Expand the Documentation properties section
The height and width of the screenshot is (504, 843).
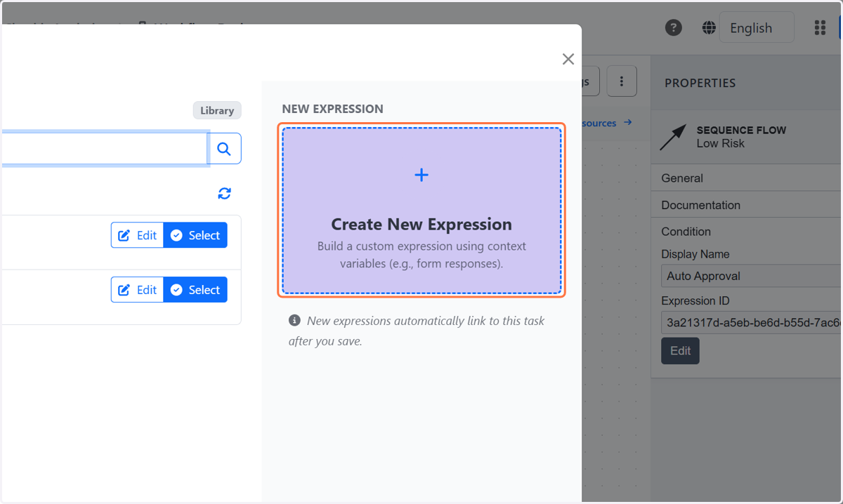pos(747,205)
